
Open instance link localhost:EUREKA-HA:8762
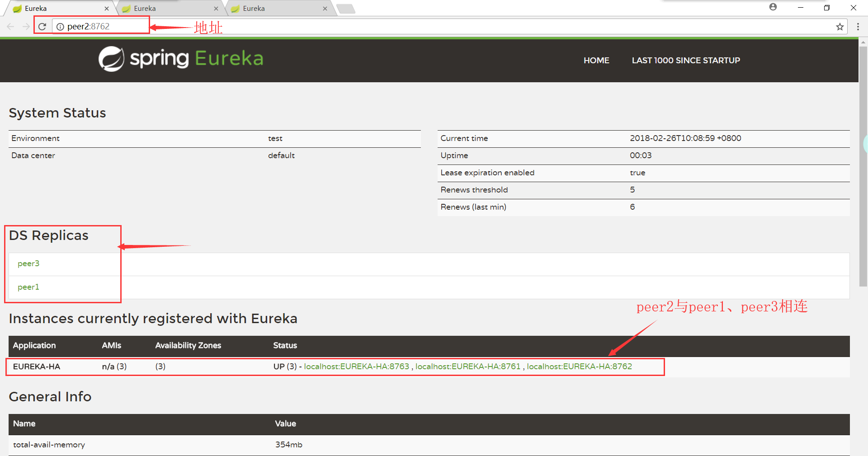point(579,367)
